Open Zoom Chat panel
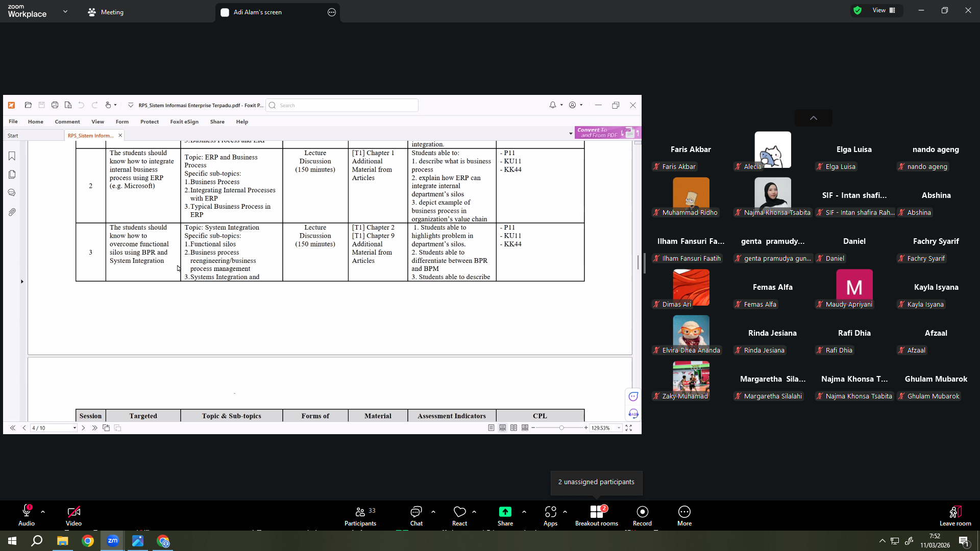This screenshot has width=980, height=551. [416, 516]
